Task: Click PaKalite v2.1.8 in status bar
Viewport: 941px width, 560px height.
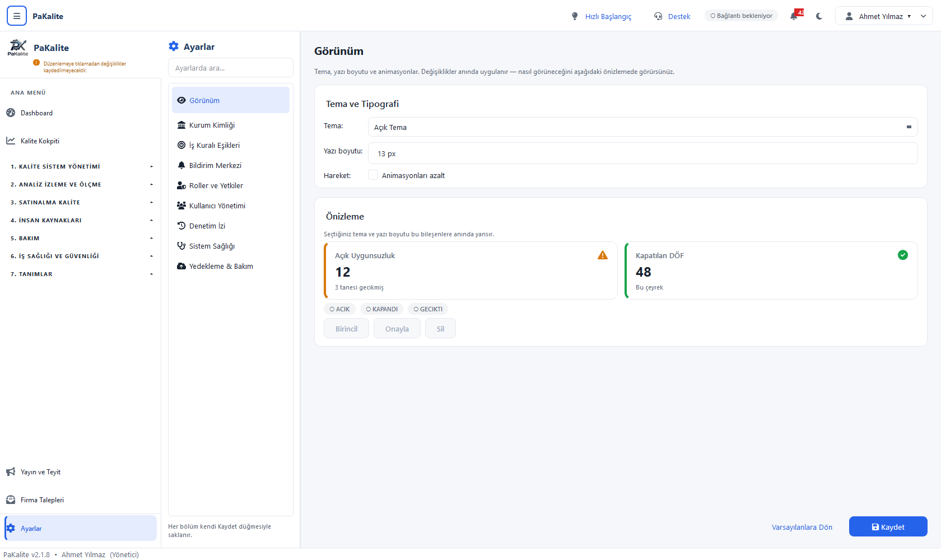Action: (x=26, y=554)
